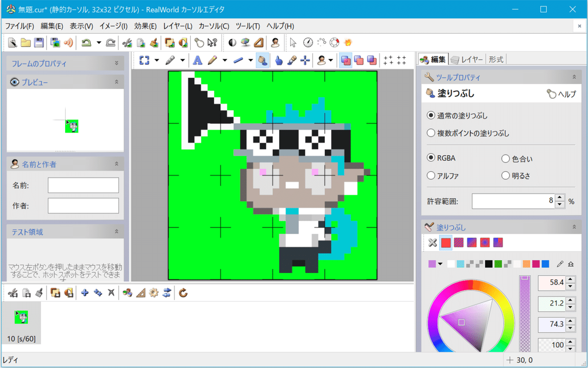Image resolution: width=588 pixels, height=368 pixels.
Task: Click the purple alpha vertical slider
Action: 525,313
